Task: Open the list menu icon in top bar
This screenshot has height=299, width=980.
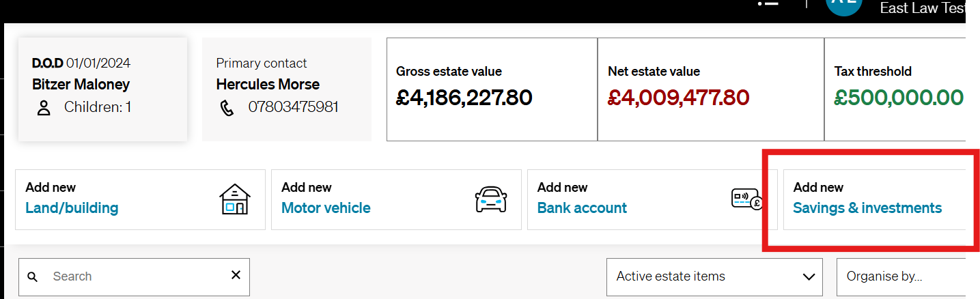Action: 768,3
